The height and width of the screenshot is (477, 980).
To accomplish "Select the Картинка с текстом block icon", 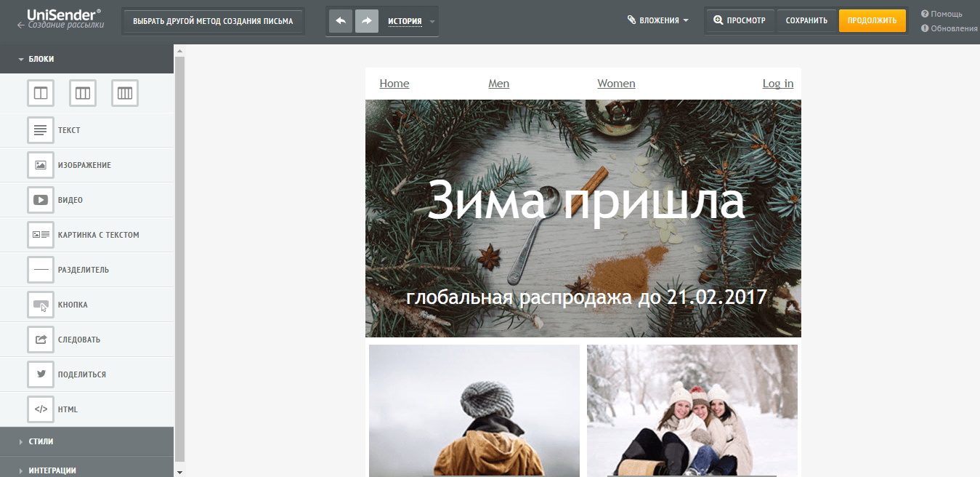I will pyautogui.click(x=41, y=235).
